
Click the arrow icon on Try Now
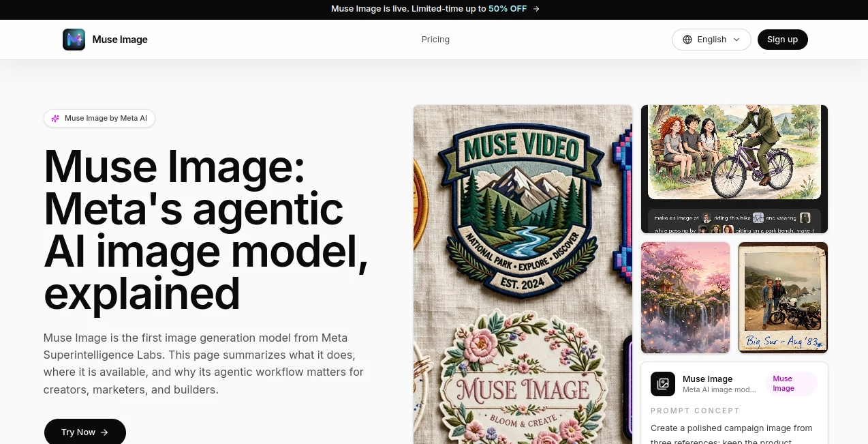click(104, 432)
